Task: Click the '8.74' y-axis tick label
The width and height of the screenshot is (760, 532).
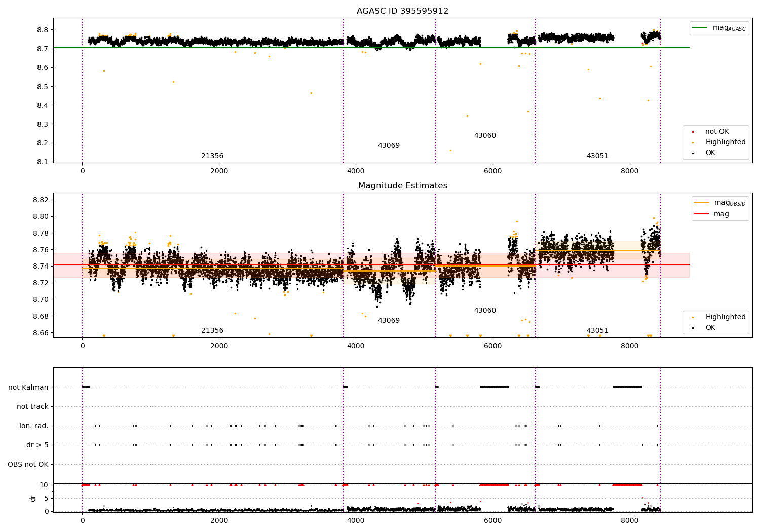Action: [41, 267]
